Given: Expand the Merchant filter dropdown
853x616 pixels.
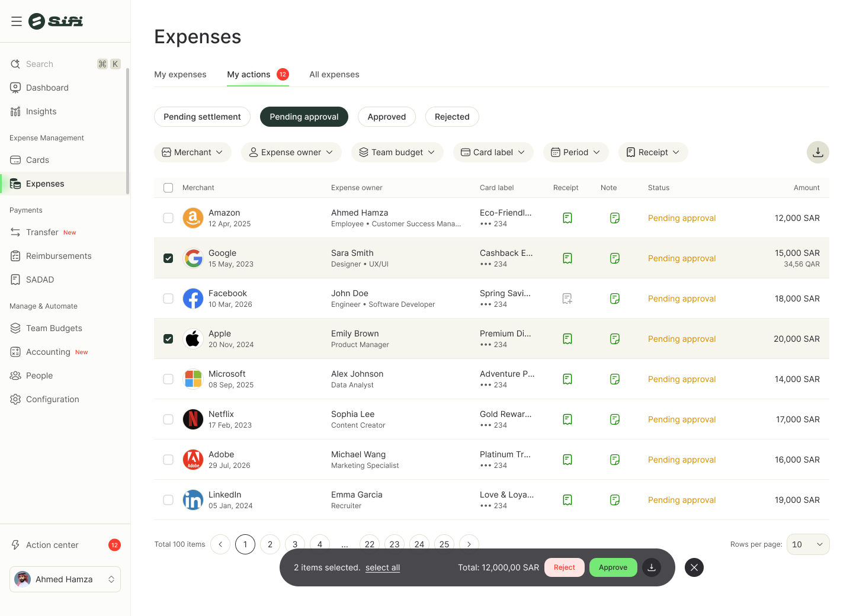Looking at the screenshot, I should pos(193,152).
